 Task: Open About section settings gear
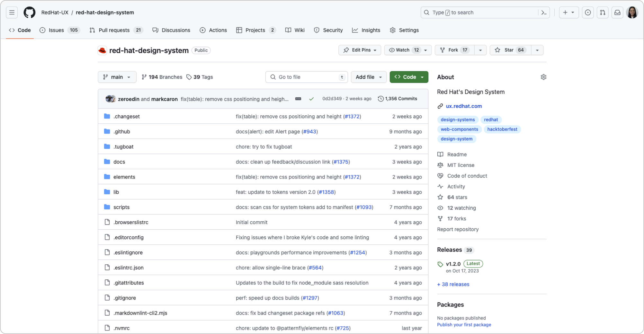click(543, 77)
